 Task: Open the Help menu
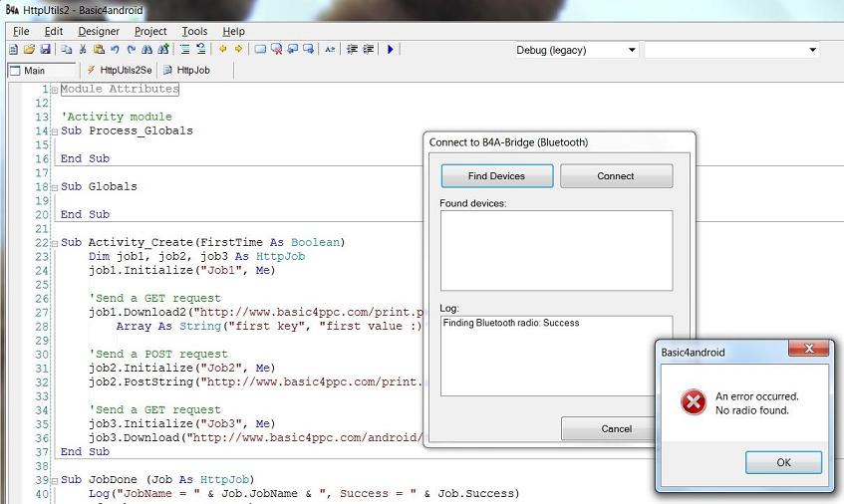(x=233, y=31)
